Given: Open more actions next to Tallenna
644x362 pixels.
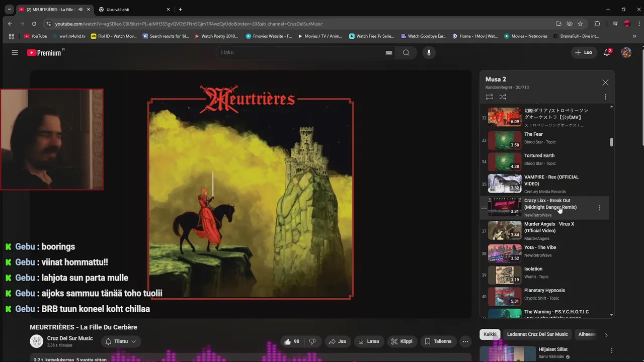Looking at the screenshot, I should pyautogui.click(x=465, y=341).
